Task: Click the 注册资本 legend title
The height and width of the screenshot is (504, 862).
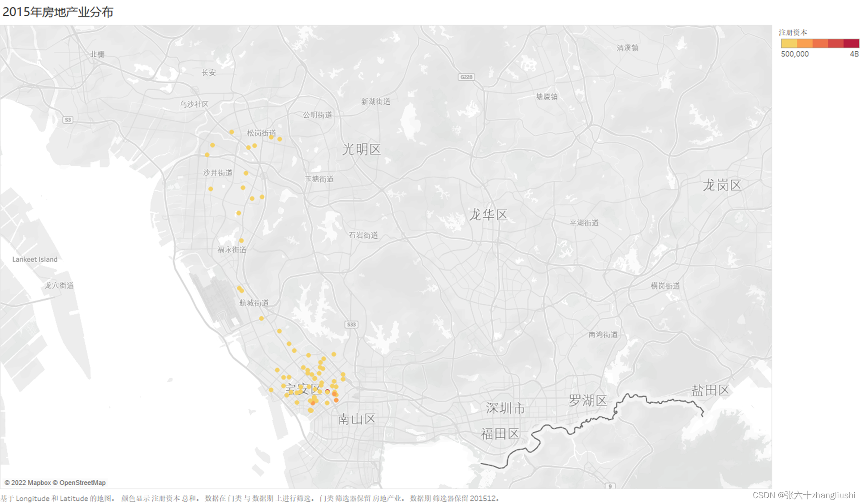Action: pos(793,32)
